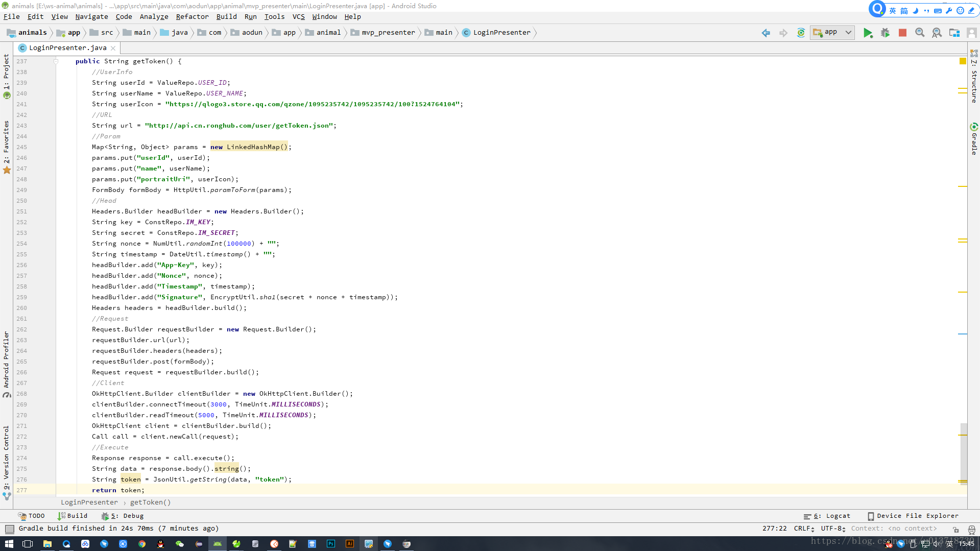The image size is (980, 551).
Task: Change line separator CRLF in status bar
Action: 804,529
